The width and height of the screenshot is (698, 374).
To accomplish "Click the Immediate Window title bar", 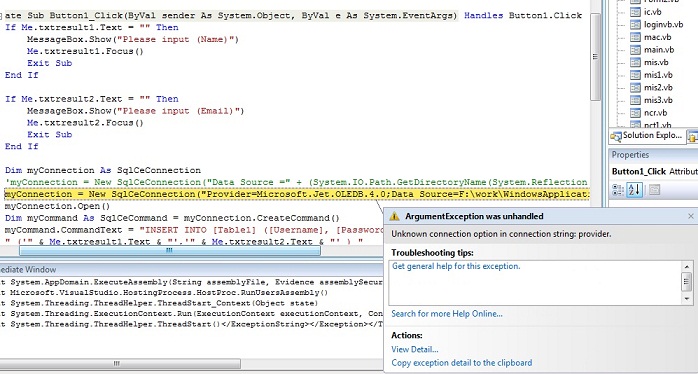I will tap(191, 269).
